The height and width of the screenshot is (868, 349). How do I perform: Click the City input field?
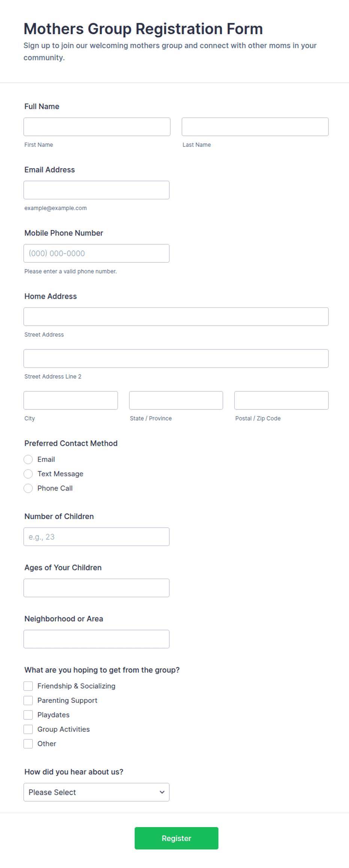tap(71, 400)
